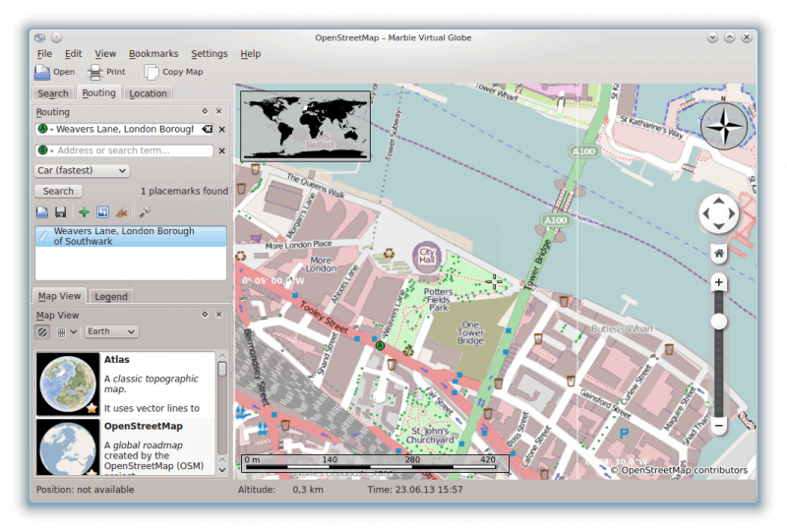Click the green A route marker on map
Viewport: 787px width, 532px height.
pos(380,345)
